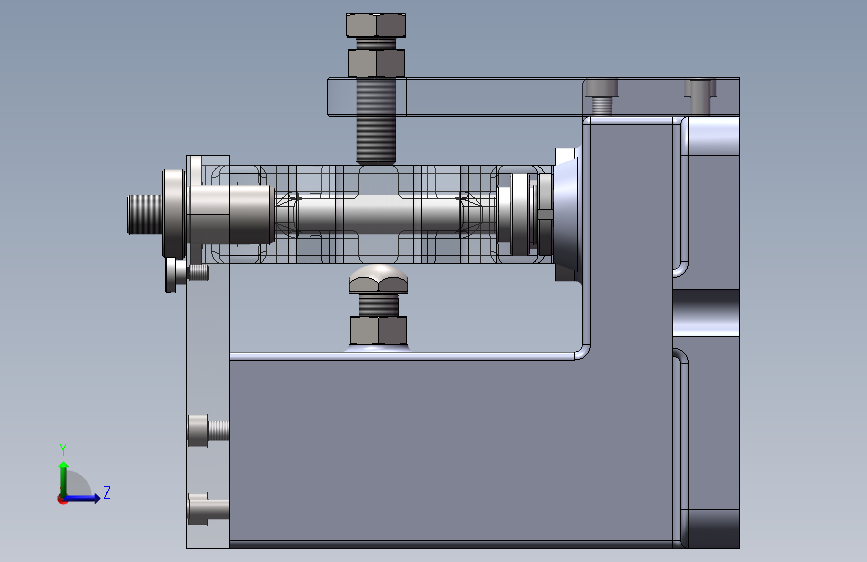Select the large washer on the left shaft end
The height and width of the screenshot is (562, 867).
pos(174,214)
